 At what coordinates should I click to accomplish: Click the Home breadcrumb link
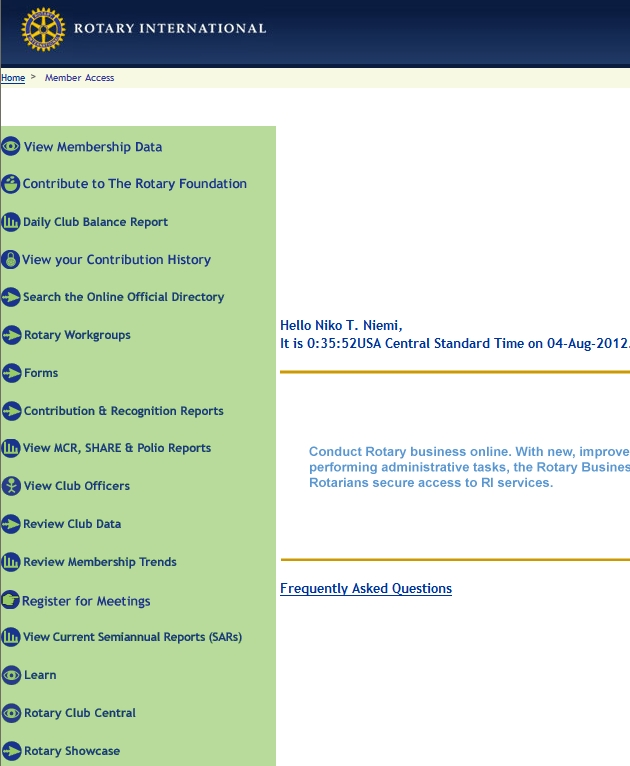coord(13,78)
